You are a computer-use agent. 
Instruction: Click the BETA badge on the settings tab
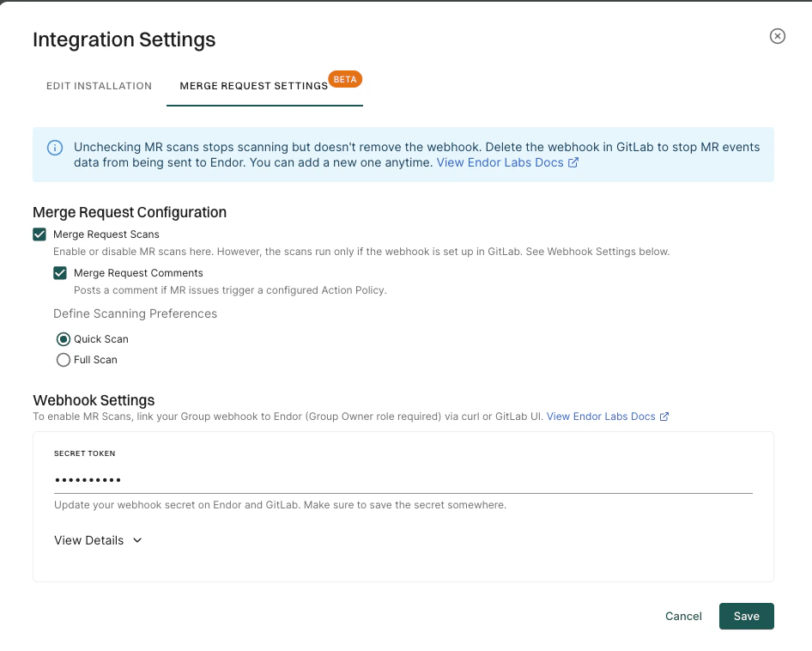point(345,78)
